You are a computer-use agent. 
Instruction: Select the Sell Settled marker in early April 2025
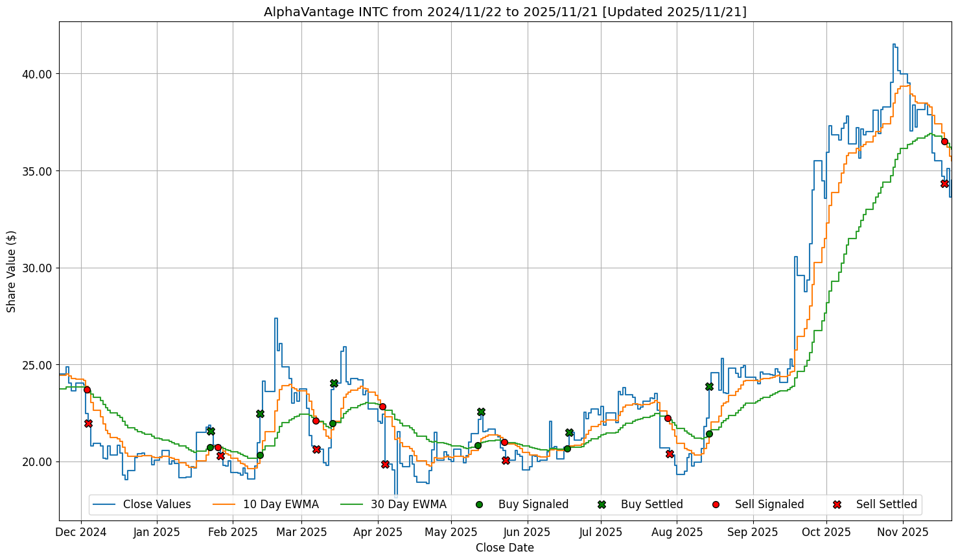[x=385, y=464]
